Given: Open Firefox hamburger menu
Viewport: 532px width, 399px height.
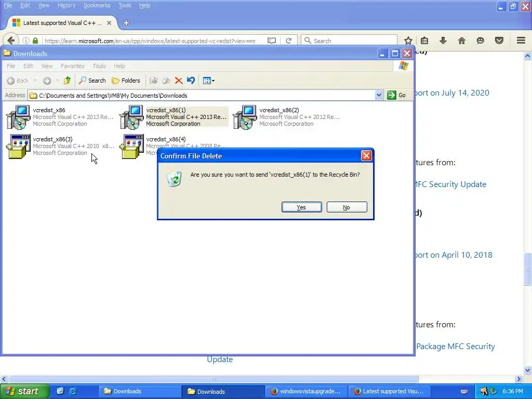Looking at the screenshot, I should 521,41.
